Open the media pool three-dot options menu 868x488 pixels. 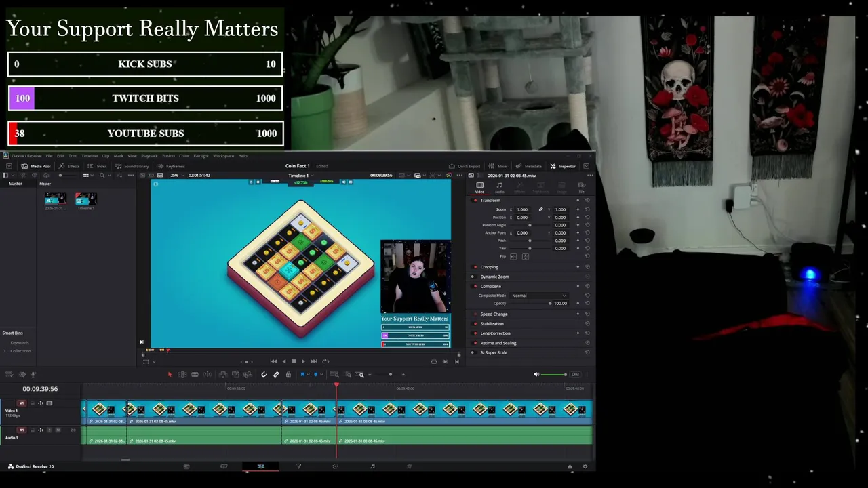point(131,175)
